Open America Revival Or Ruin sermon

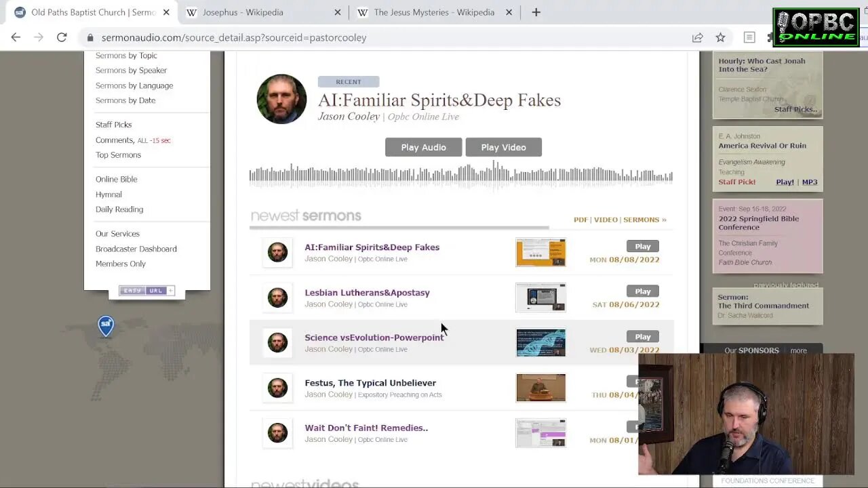(762, 146)
